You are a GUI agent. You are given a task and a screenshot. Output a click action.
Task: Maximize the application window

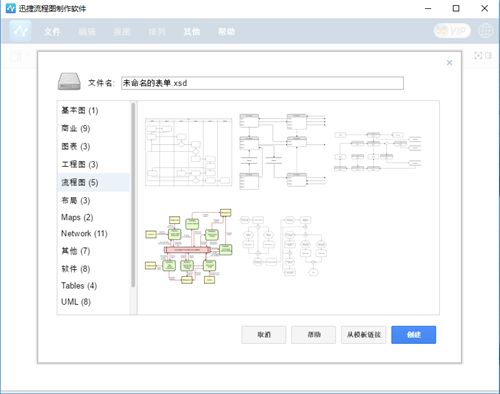(x=456, y=8)
